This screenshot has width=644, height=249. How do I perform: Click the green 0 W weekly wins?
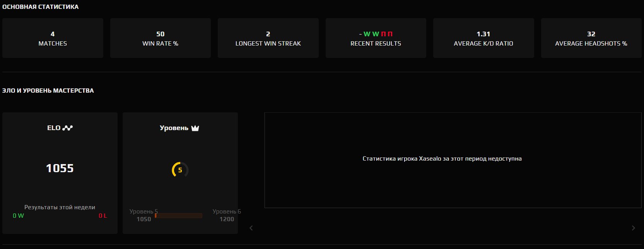(18, 216)
